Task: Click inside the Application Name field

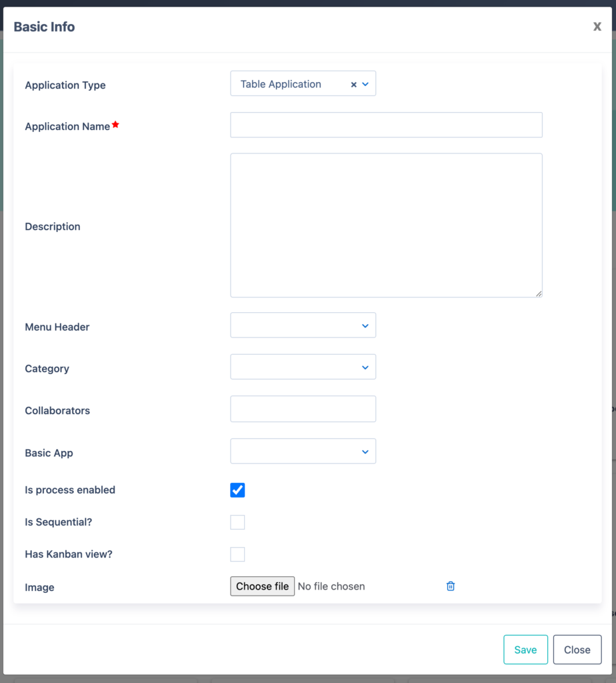Action: [386, 125]
